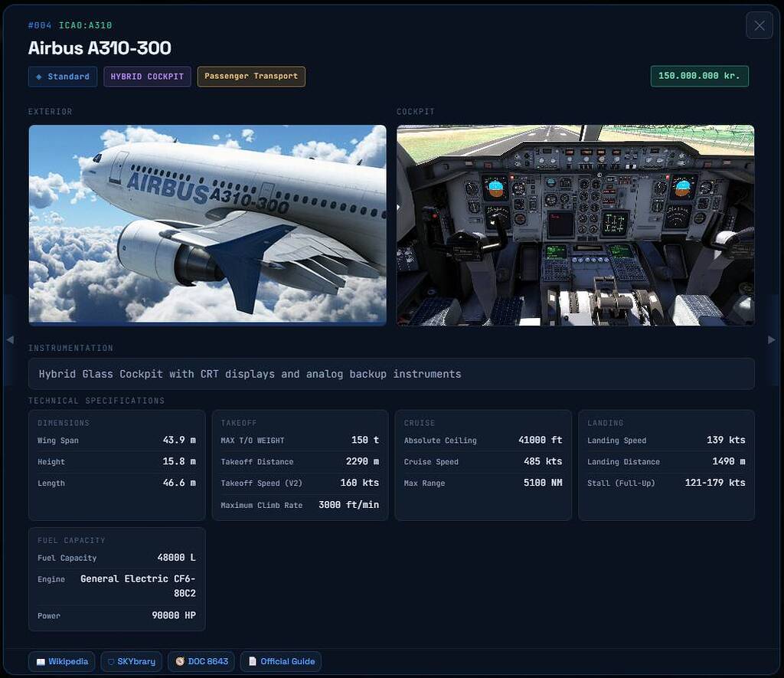Click the Height 15.8 m value
This screenshot has height=678, width=784.
pos(179,461)
